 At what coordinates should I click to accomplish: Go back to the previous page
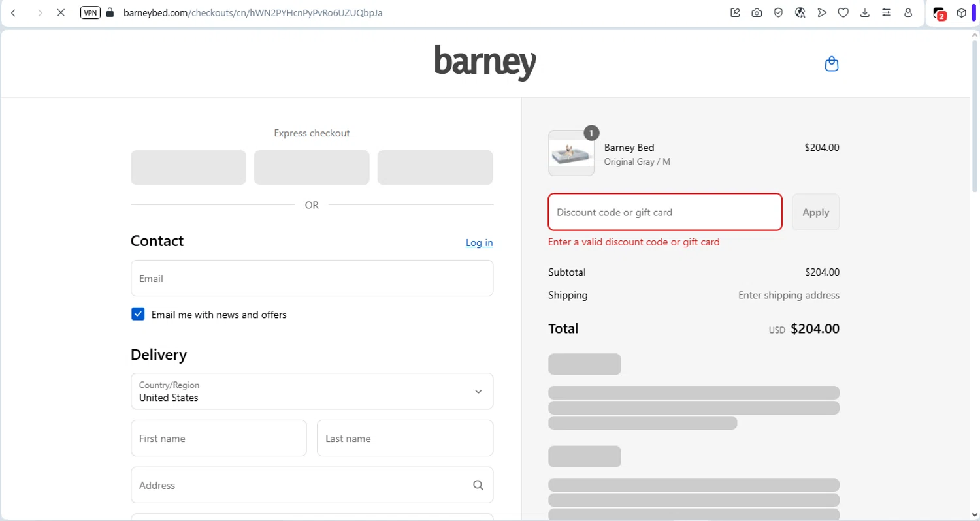(x=14, y=12)
